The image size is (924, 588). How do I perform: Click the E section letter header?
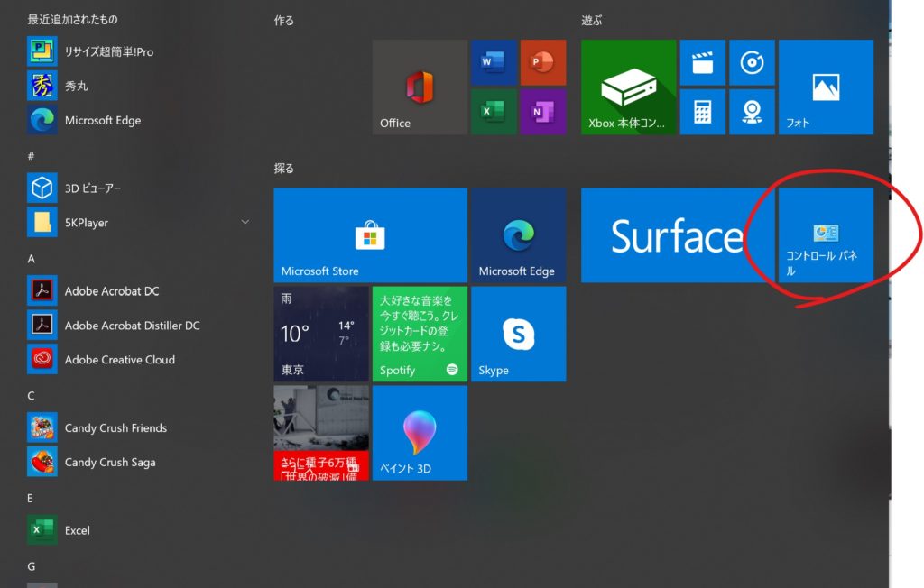point(30,498)
